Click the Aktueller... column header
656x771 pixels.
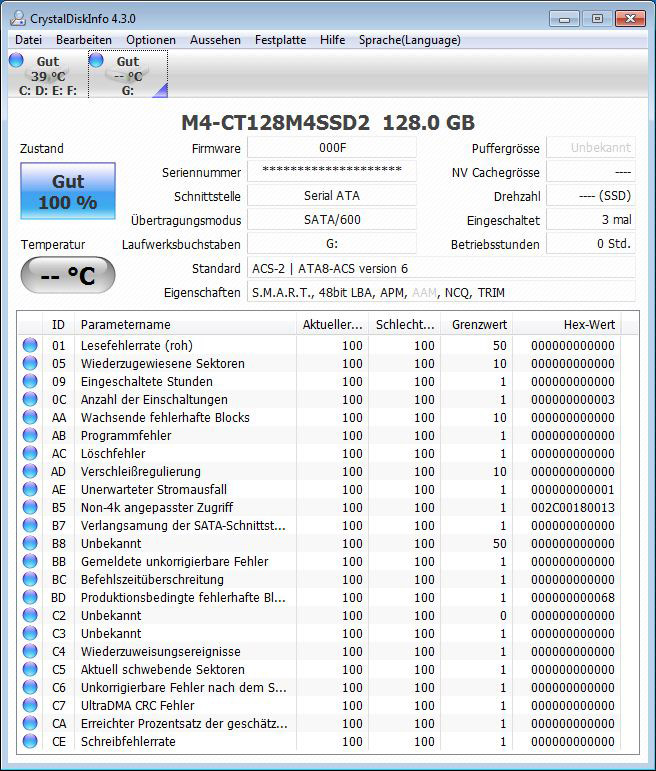click(x=332, y=325)
